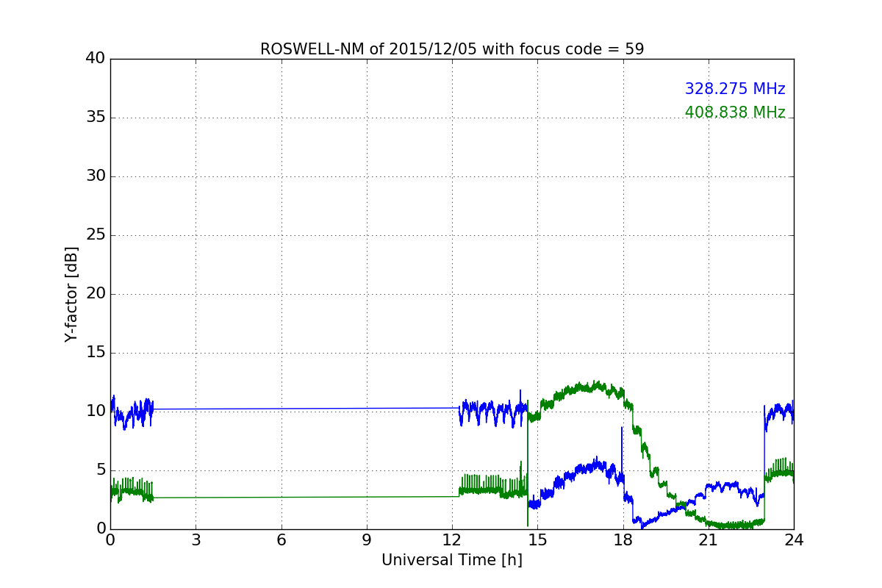Click x-axis tick label '12'
This screenshot has width=882, height=588.
452,540
